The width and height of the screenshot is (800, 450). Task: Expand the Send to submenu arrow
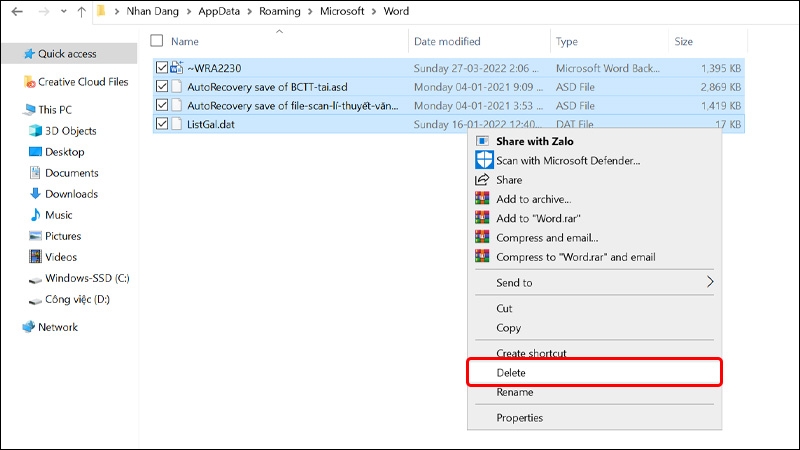coord(710,282)
